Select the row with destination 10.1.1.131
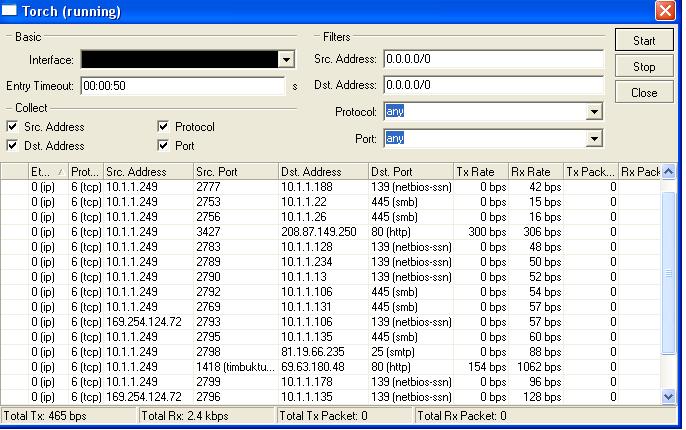The width and height of the screenshot is (686, 430). (x=331, y=307)
